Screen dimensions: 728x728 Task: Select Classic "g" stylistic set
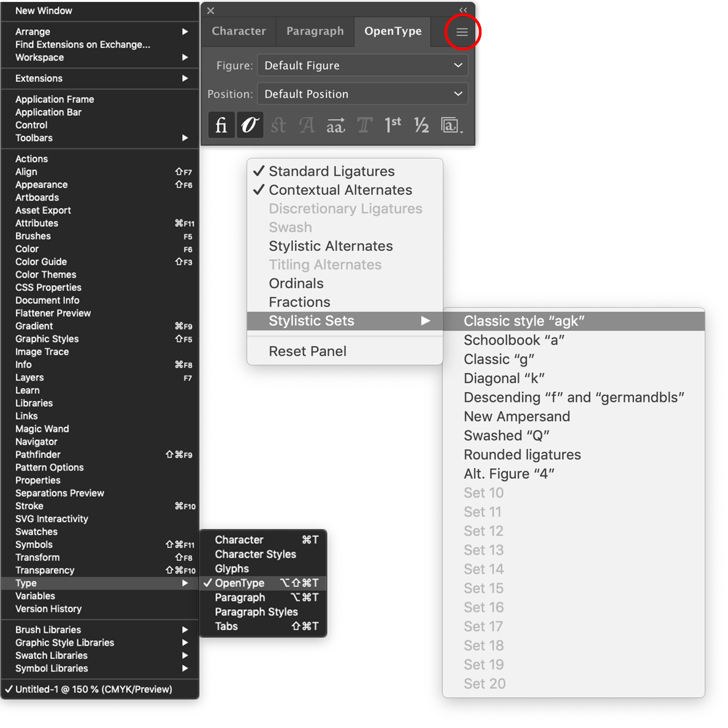point(574,359)
